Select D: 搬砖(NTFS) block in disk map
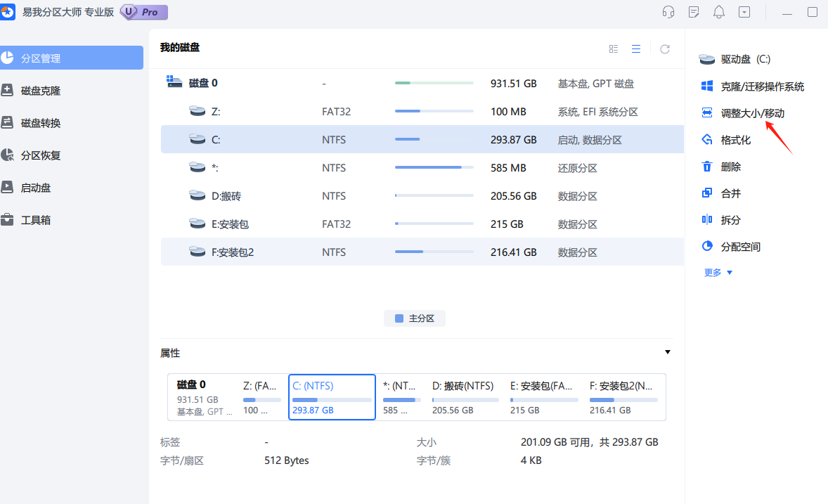 click(465, 397)
